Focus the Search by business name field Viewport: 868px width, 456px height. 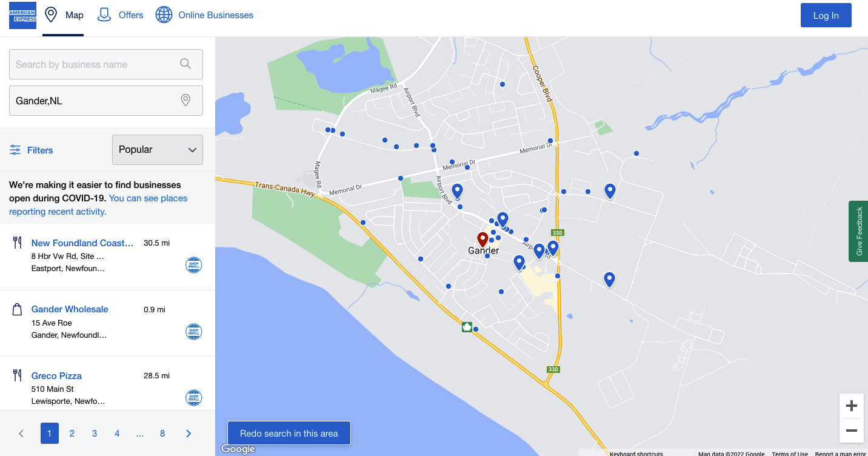106,64
